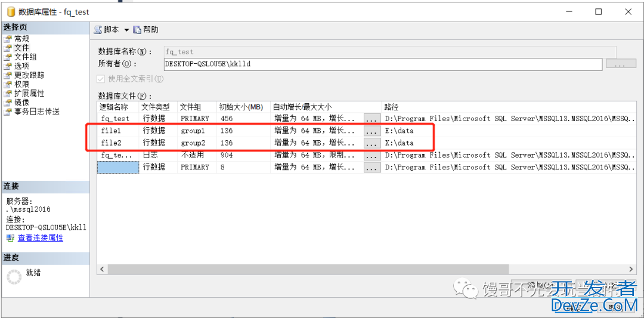Image resolution: width=644 pixels, height=318 pixels.
Task: Click the horizontal scrollbar right arrow
Action: click(x=631, y=269)
